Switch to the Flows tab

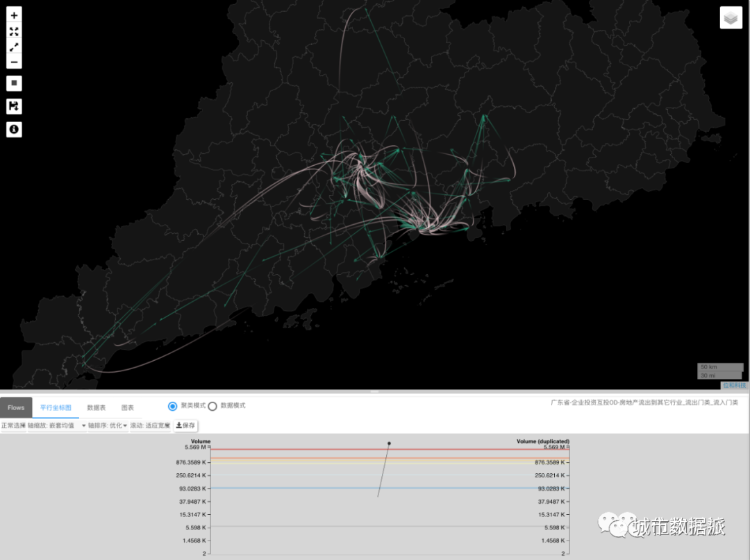point(16,407)
